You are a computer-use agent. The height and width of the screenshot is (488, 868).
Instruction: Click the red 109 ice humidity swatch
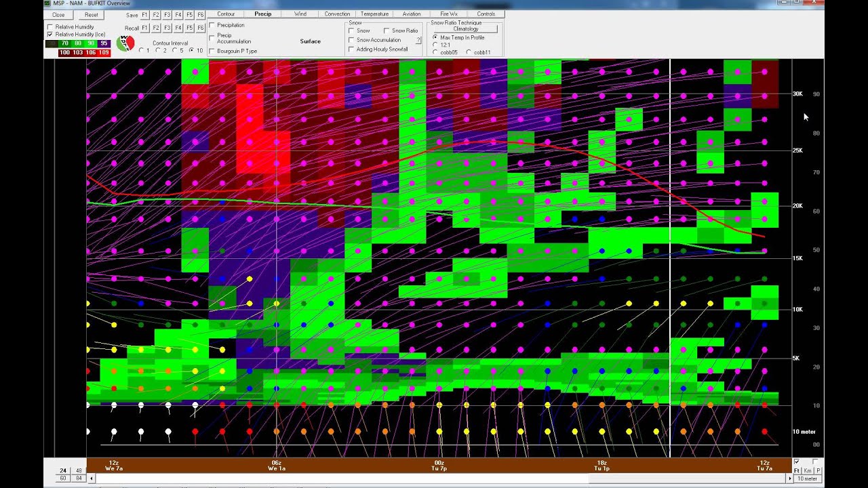coord(104,52)
